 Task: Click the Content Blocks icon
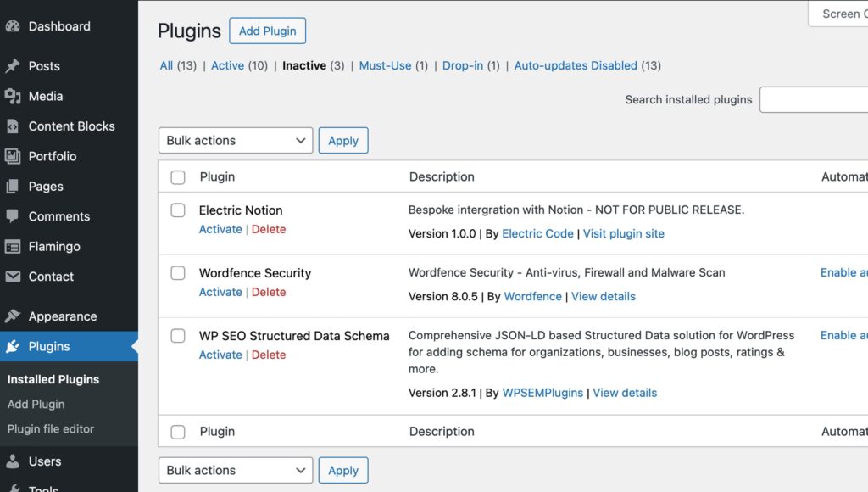[x=13, y=126]
